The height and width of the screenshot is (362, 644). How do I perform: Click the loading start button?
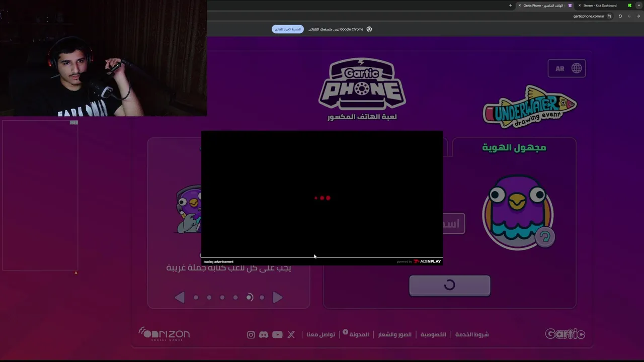[449, 285]
